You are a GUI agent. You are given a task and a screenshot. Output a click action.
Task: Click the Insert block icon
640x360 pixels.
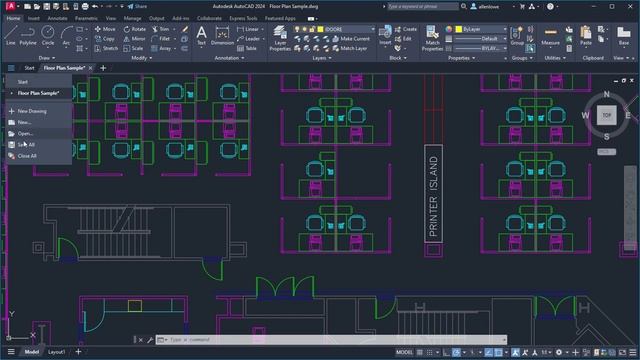(384, 35)
